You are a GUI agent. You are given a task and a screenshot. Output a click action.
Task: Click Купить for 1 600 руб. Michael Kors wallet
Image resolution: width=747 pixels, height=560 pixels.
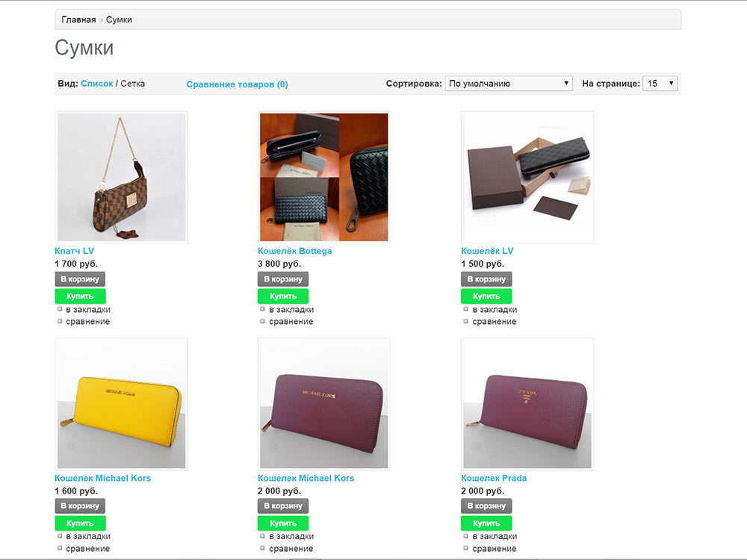point(80,523)
